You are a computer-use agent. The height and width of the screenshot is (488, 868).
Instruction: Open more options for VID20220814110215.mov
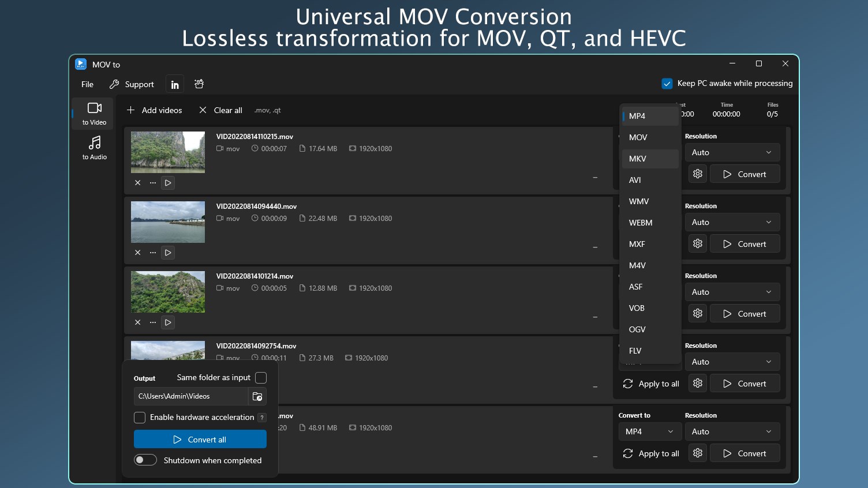[153, 183]
